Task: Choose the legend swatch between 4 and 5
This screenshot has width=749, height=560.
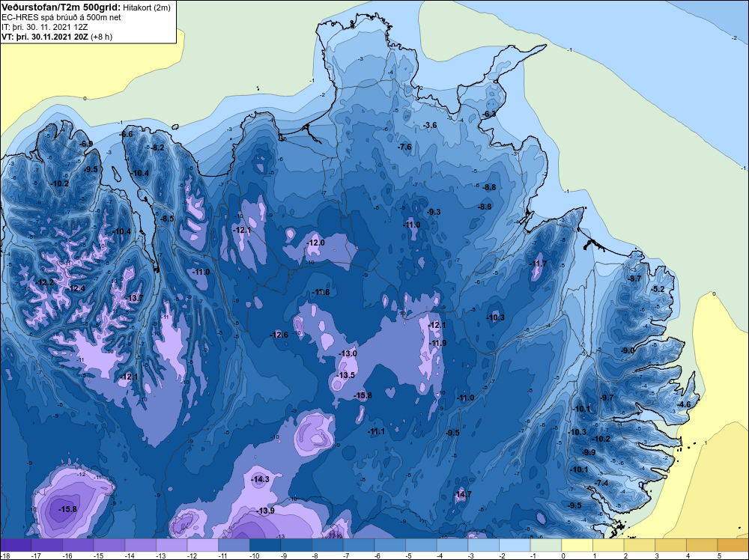Action: 703,545
